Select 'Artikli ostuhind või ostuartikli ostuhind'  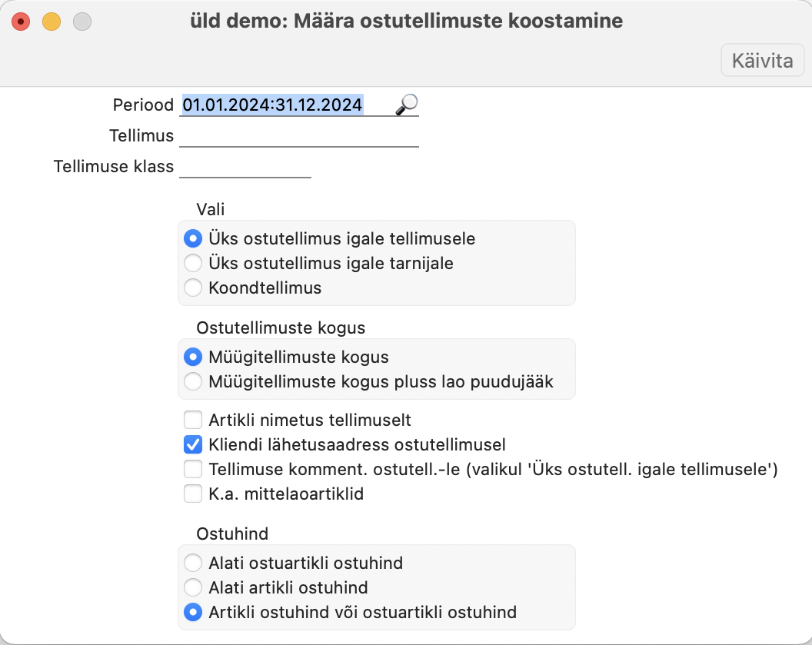click(x=194, y=613)
